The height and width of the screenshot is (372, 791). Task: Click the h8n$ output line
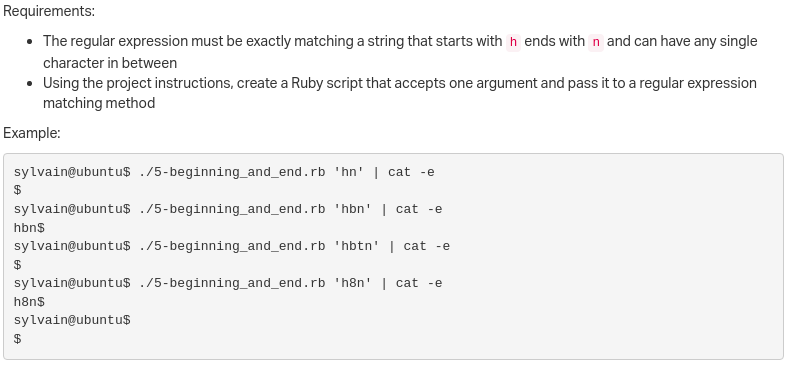[29, 302]
